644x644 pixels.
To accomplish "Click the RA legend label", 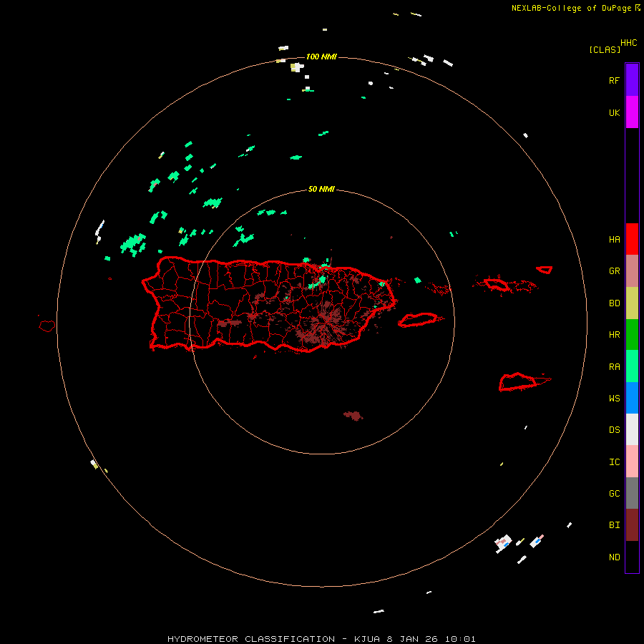I will point(614,367).
